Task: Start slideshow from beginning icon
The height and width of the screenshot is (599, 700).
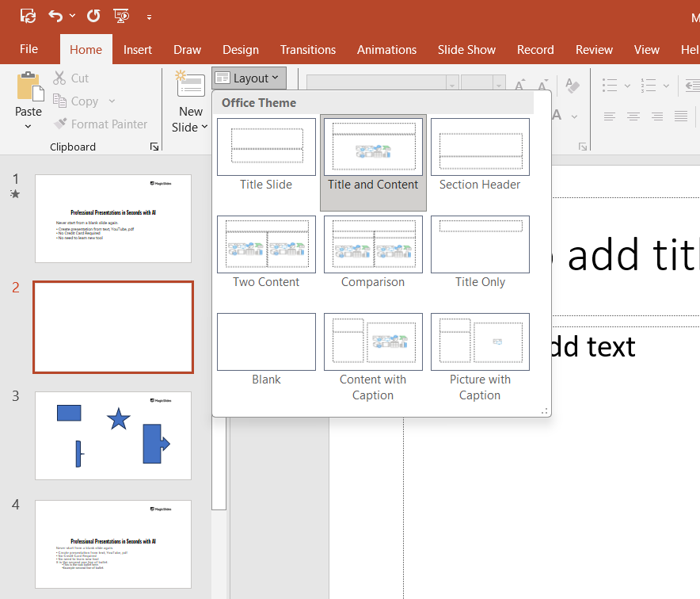Action: pos(121,16)
